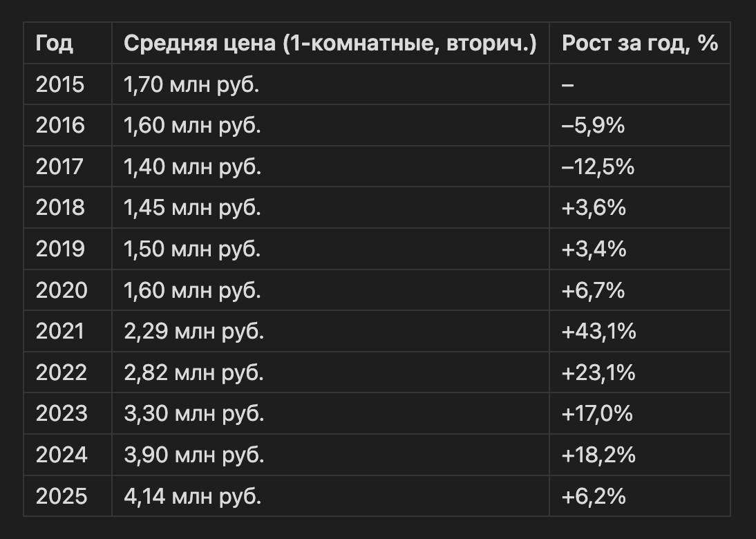This screenshot has height=539, width=756.
Task: Select the 2025 growth value +6,2%
Action: [594, 497]
